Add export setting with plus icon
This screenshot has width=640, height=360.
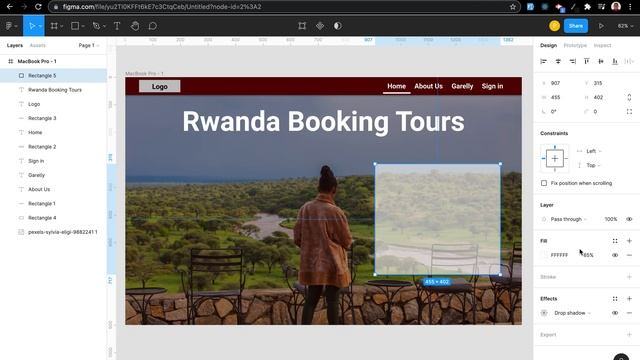tap(629, 335)
